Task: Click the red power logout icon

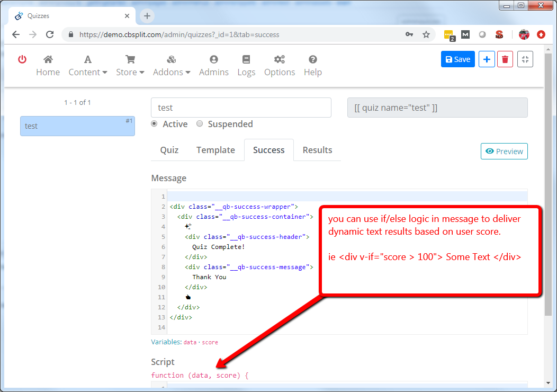Action: 22,59
